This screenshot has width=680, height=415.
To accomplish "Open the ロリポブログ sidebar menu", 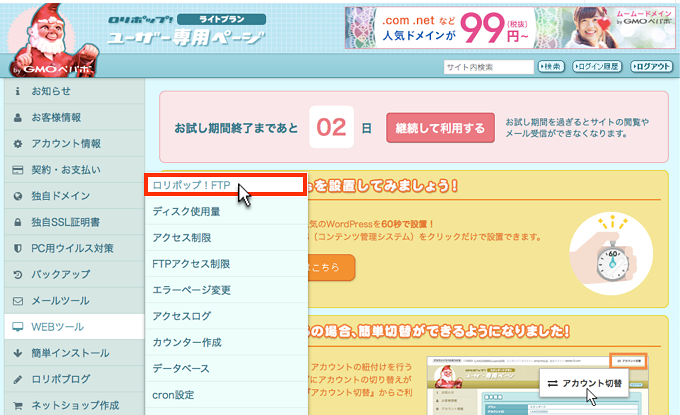I will click(x=74, y=379).
